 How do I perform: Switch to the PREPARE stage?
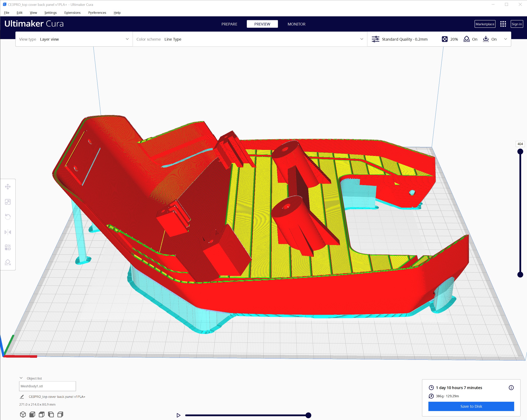coord(229,24)
